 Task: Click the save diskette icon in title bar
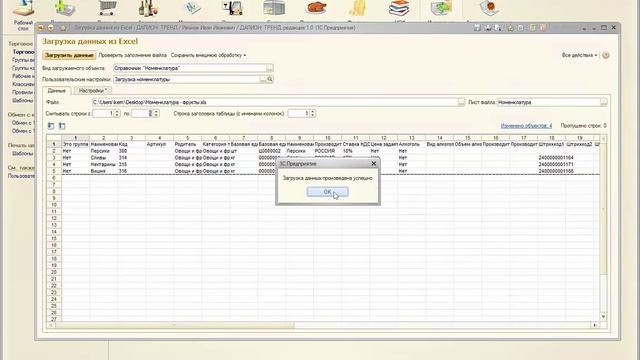coord(477,28)
